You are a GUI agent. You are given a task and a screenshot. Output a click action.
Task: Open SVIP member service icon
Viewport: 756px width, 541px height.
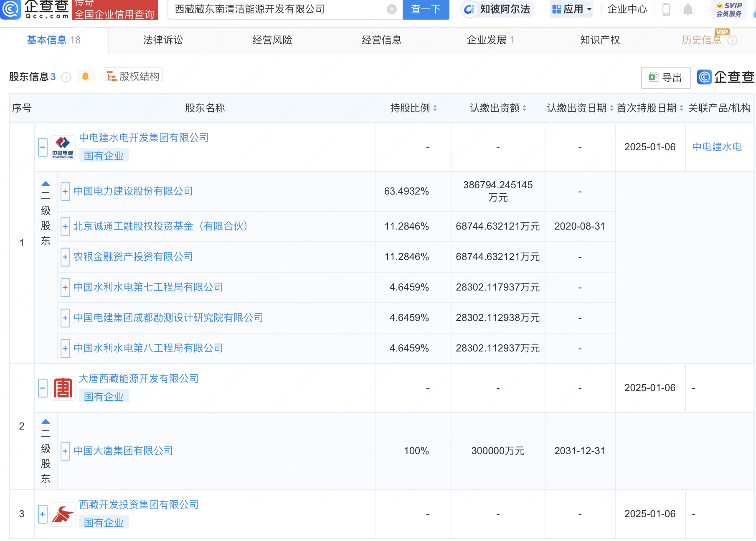[x=729, y=9]
